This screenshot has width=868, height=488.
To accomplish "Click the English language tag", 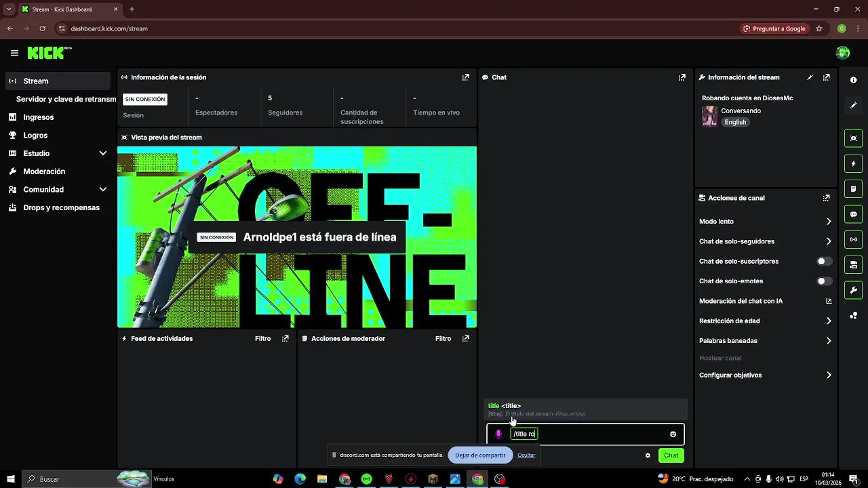I will pos(735,122).
